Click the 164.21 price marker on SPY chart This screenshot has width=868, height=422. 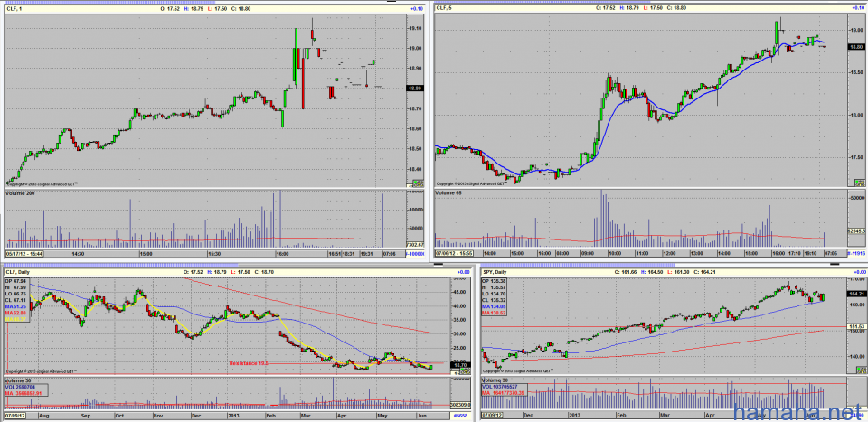tap(855, 295)
